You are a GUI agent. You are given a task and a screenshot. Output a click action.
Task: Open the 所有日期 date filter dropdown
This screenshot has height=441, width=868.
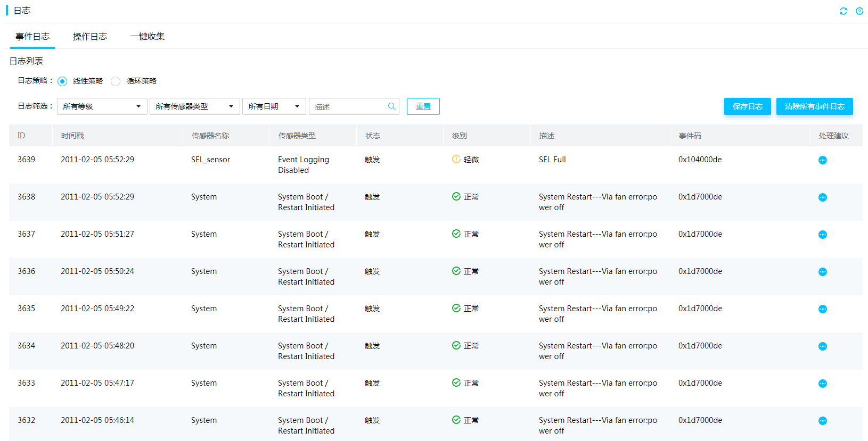(274, 106)
